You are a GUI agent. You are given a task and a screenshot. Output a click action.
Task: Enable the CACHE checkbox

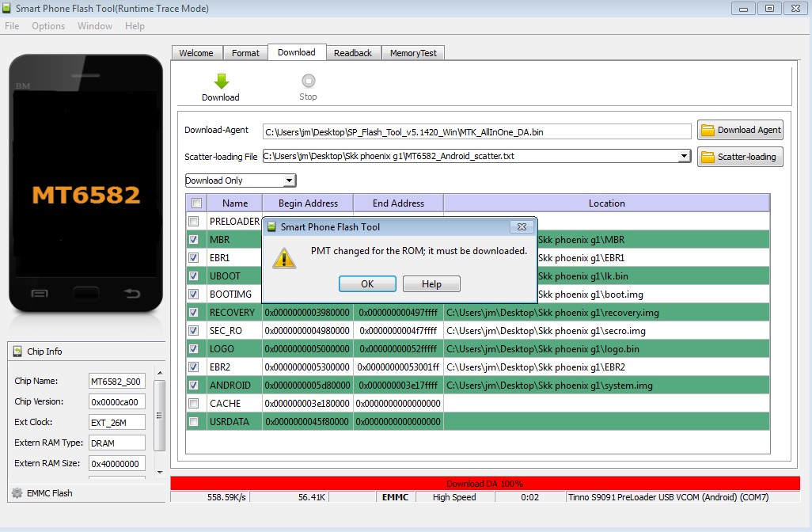click(x=194, y=403)
